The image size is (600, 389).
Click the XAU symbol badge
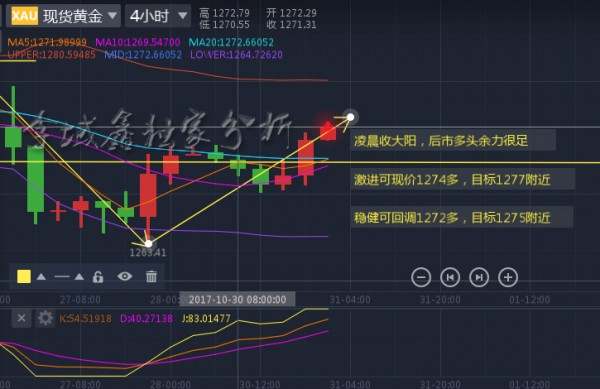click(x=24, y=16)
